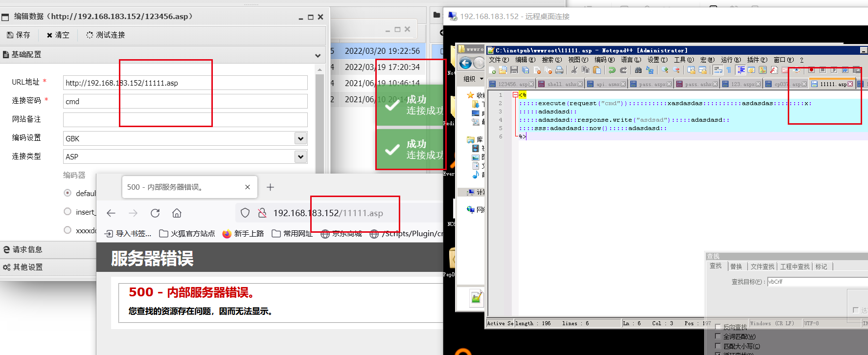Click Notepad++ Undo arrow icon
The width and height of the screenshot is (868, 355).
click(x=612, y=70)
